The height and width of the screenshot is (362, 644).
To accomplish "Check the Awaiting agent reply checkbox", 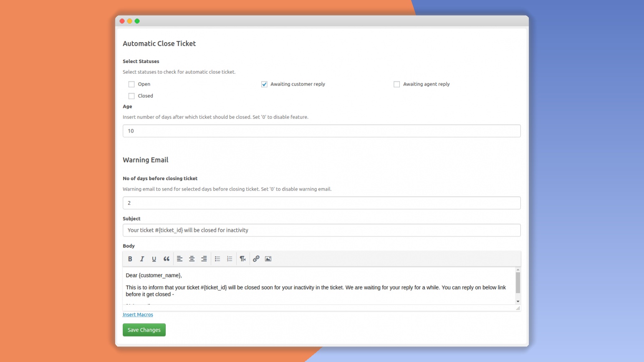I will click(397, 84).
